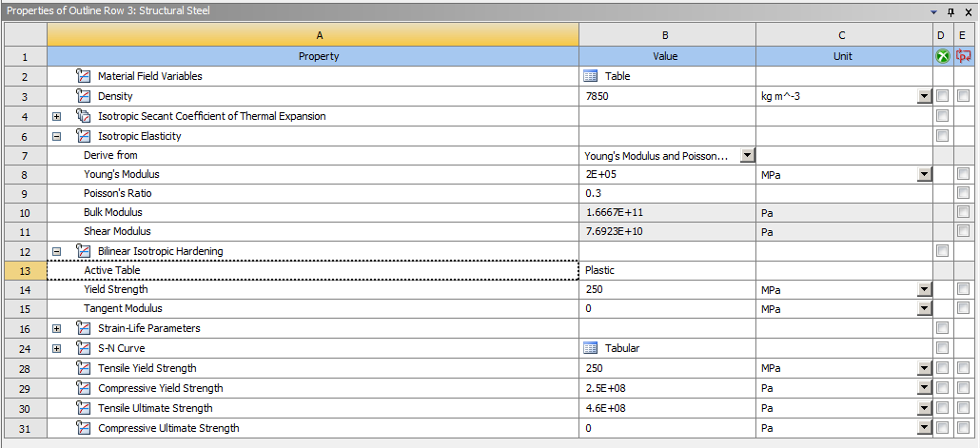Open the Tangent Modulus unit dropdown
Screen dimensions: 980x448
pos(925,308)
